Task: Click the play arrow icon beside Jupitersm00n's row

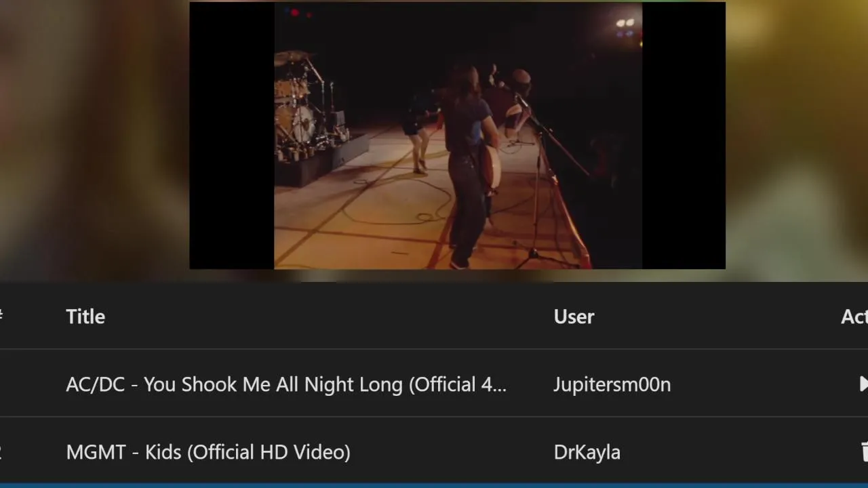Action: click(x=863, y=384)
